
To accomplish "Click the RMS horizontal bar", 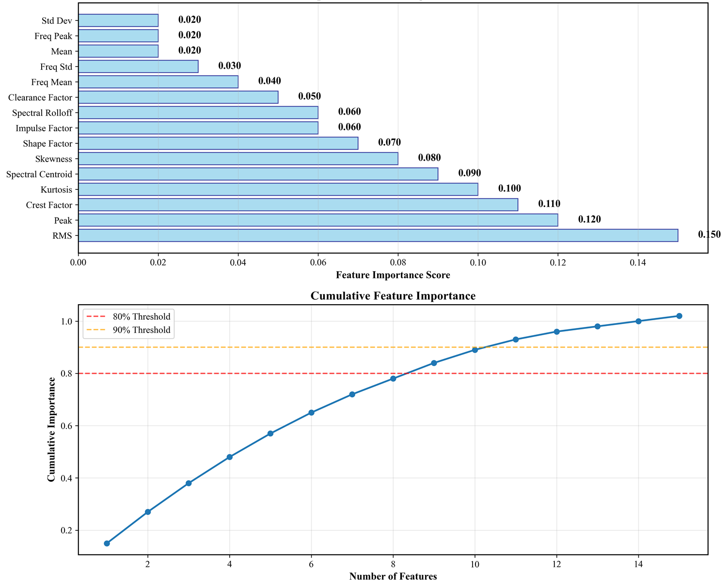I will (x=378, y=235).
